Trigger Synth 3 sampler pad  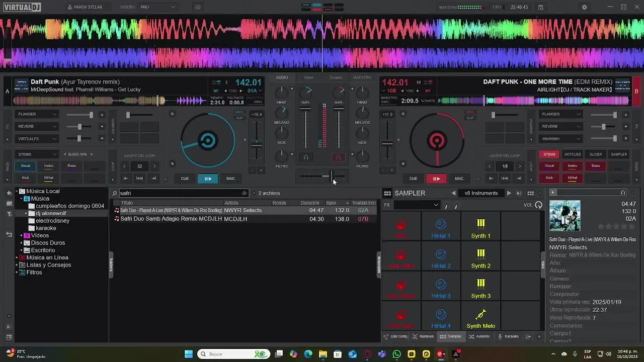[480, 287]
